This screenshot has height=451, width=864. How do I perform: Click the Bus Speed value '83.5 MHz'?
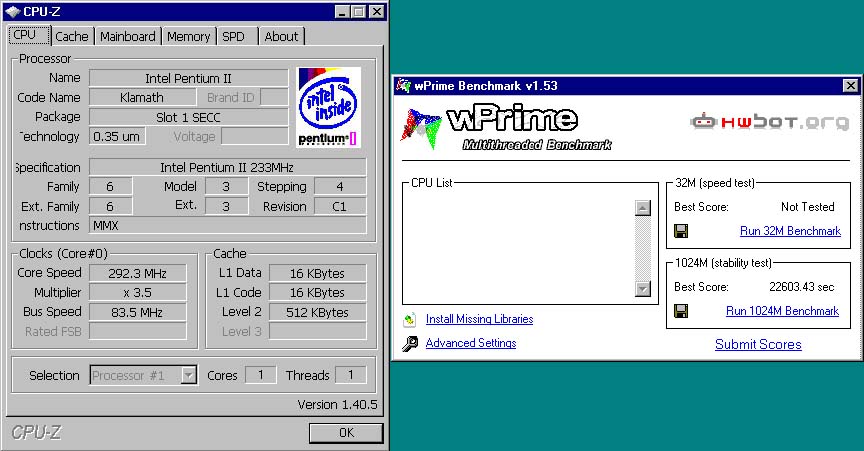tap(138, 313)
